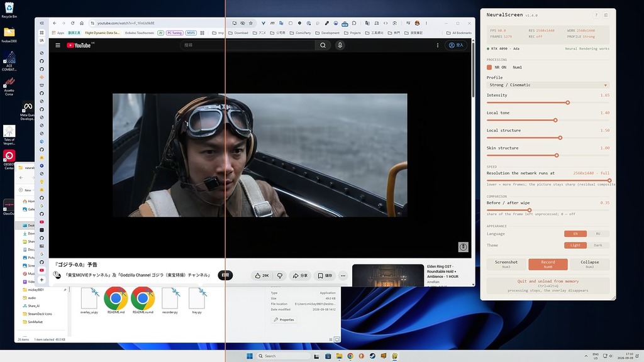This screenshot has width=644, height=362.
Task: Like the video with 29K thumbs-up
Action: (262, 275)
